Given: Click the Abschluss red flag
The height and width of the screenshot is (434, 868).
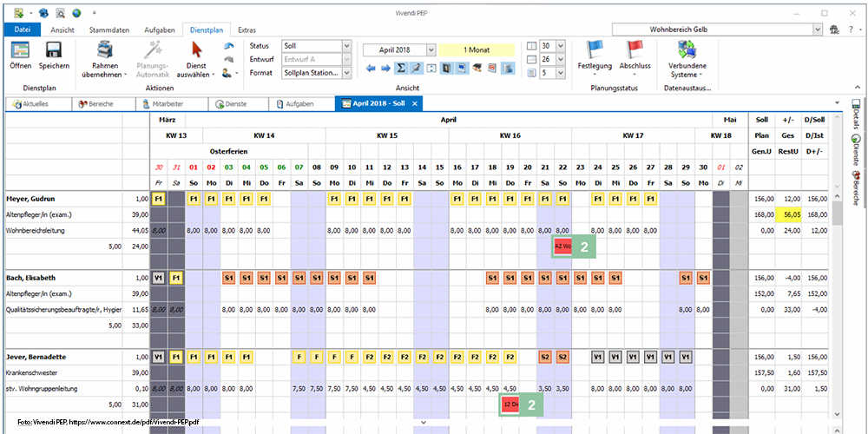Looking at the screenshot, I should click(635, 50).
